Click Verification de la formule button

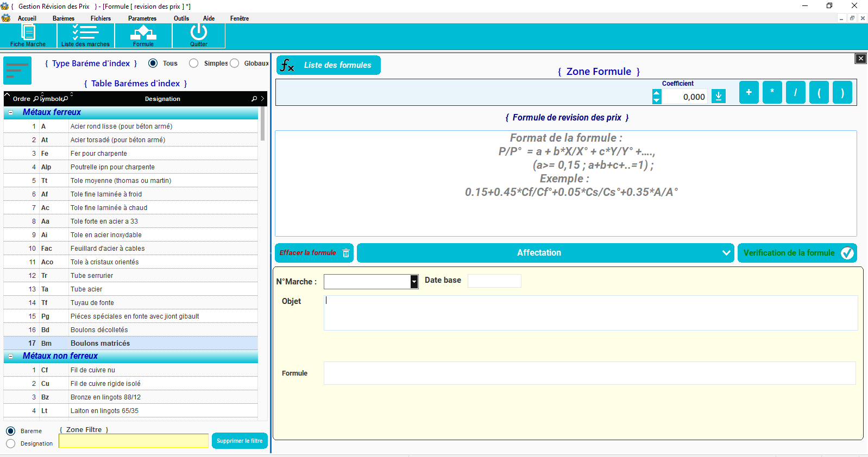[x=796, y=253]
